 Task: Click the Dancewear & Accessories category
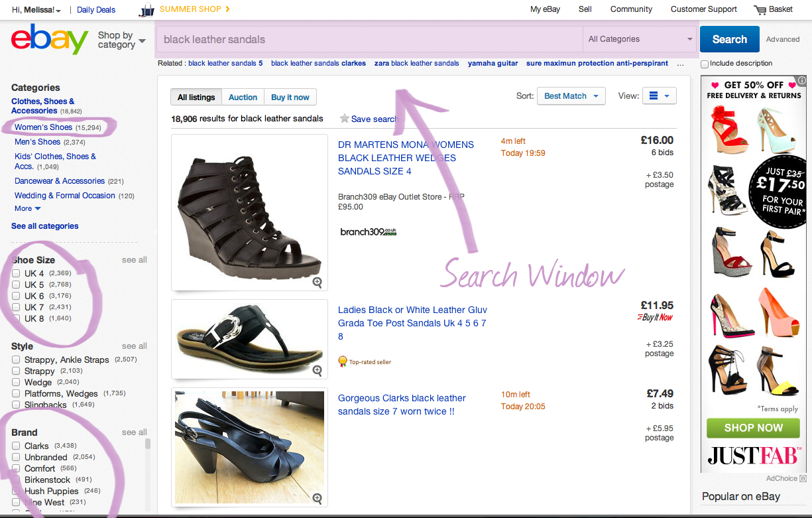(60, 181)
